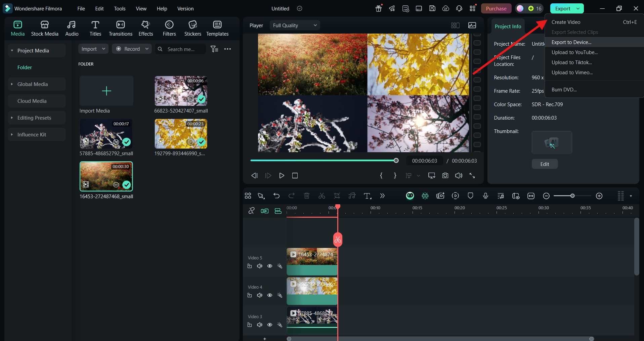
Task: Open the Stickers tab
Action: [192, 28]
